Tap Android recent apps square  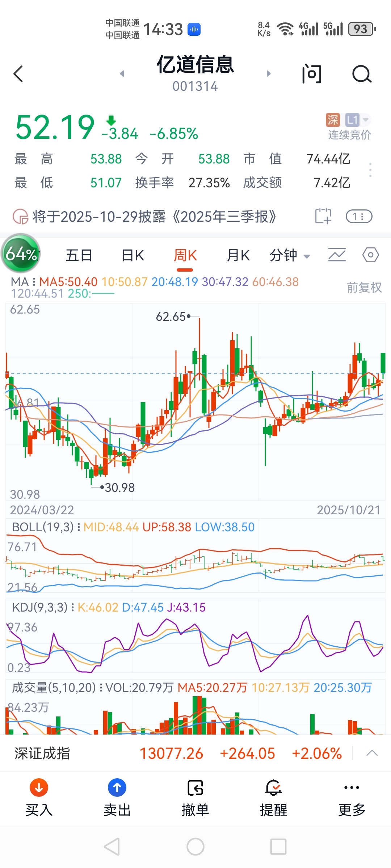[278, 847]
